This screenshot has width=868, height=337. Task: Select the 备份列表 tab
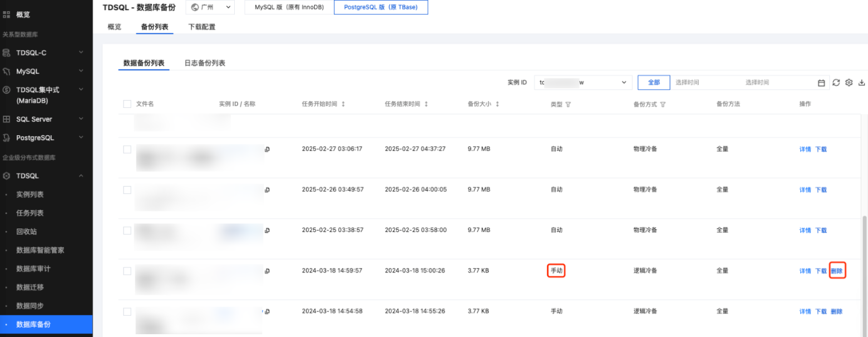pyautogui.click(x=155, y=27)
